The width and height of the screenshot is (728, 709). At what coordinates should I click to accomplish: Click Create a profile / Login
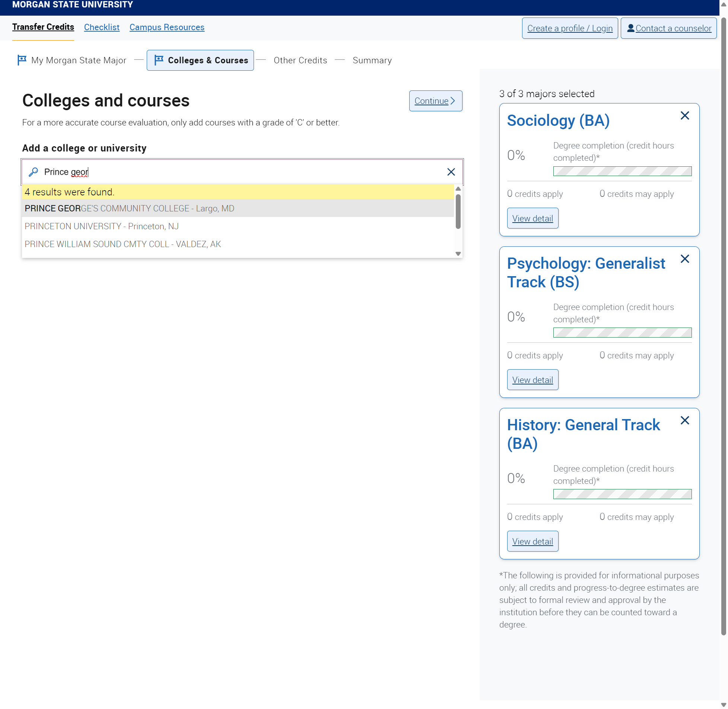point(570,28)
